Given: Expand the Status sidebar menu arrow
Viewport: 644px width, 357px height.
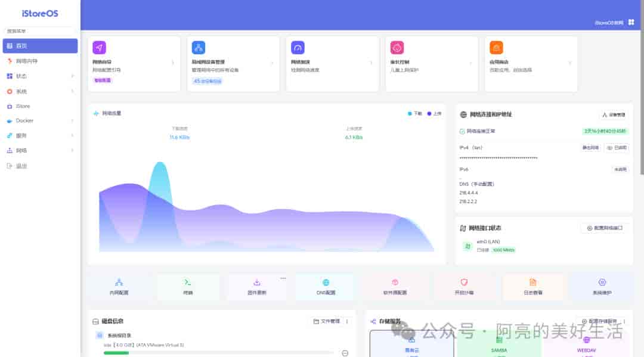Looking at the screenshot, I should pos(72,76).
